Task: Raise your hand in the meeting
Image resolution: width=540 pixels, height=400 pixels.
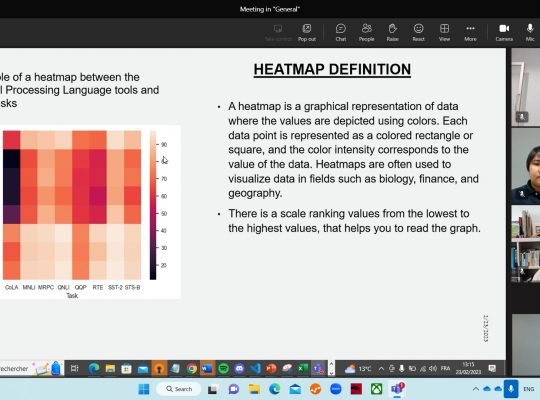Action: coord(392,33)
